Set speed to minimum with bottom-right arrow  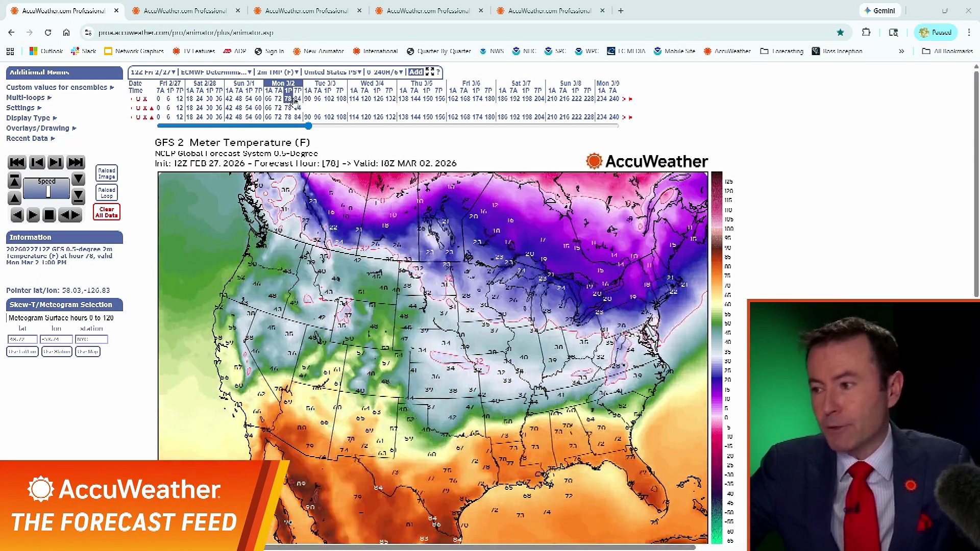(x=78, y=195)
